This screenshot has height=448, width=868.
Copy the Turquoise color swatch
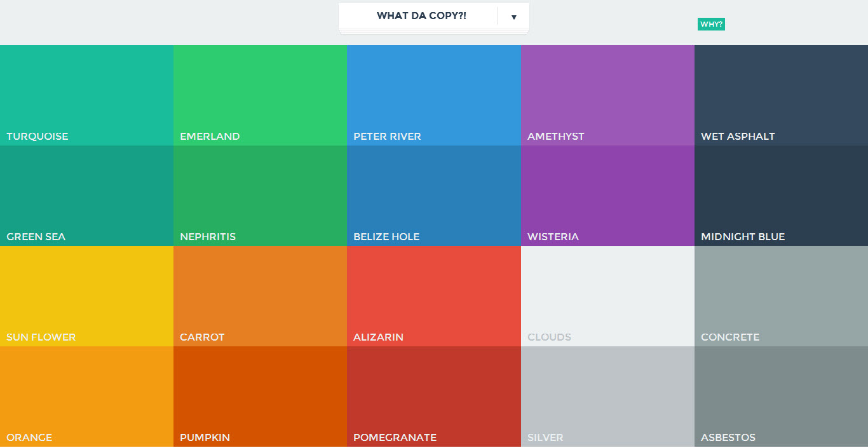[86, 95]
